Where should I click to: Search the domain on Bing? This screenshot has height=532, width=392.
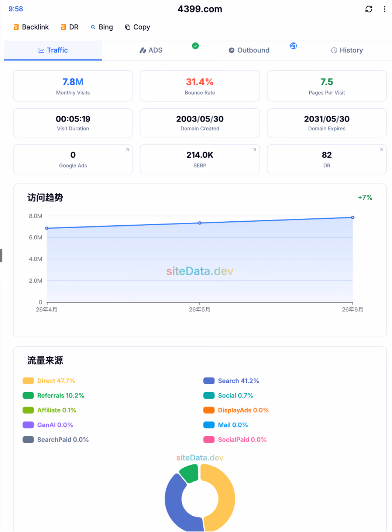click(x=102, y=27)
